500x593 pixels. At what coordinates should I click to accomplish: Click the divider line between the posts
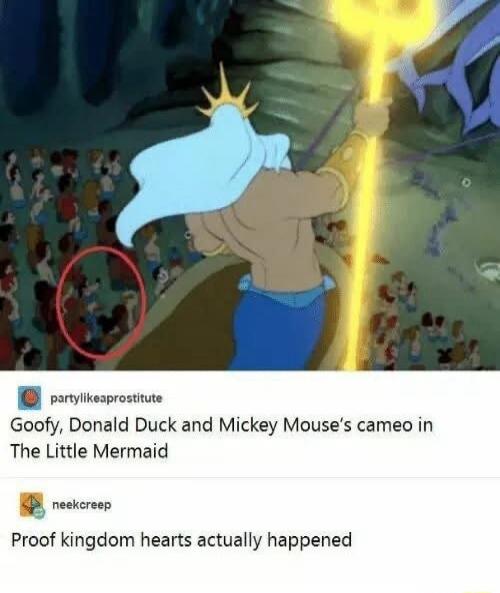(x=250, y=477)
